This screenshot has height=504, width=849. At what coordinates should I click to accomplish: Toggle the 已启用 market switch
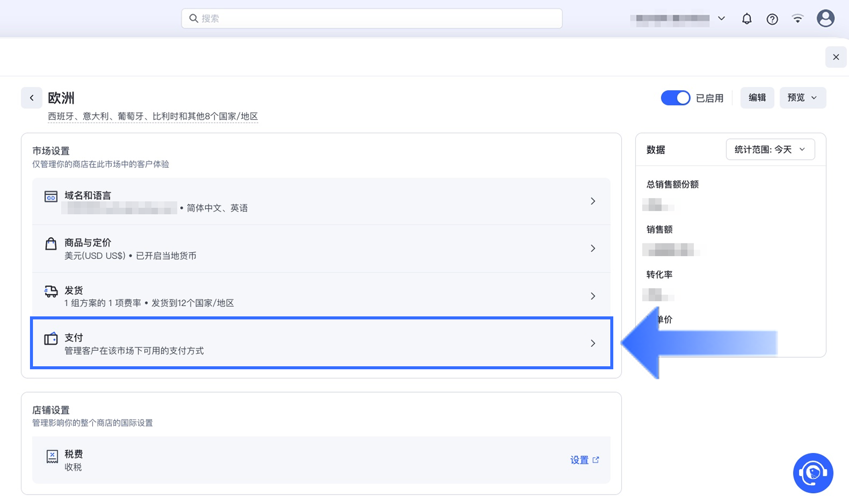pos(675,98)
